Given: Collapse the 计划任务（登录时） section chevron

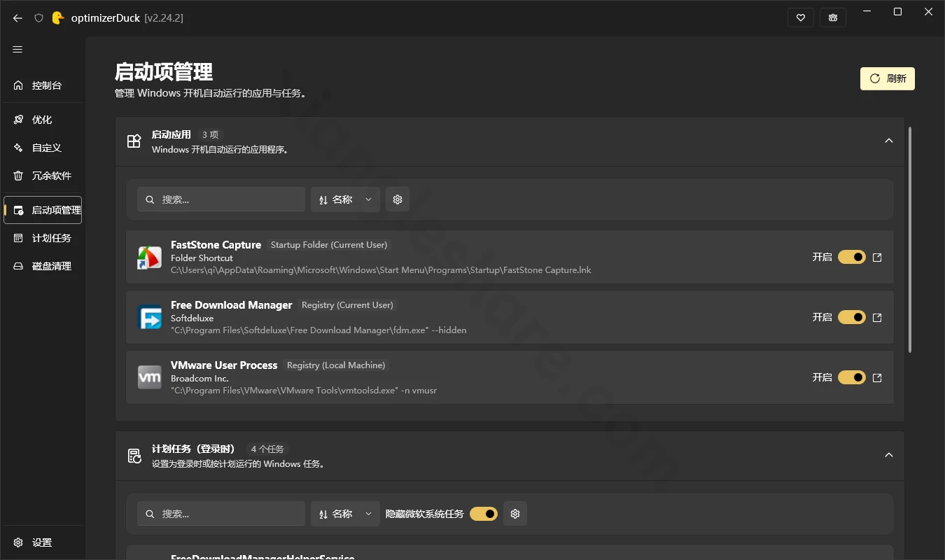Looking at the screenshot, I should tap(889, 455).
